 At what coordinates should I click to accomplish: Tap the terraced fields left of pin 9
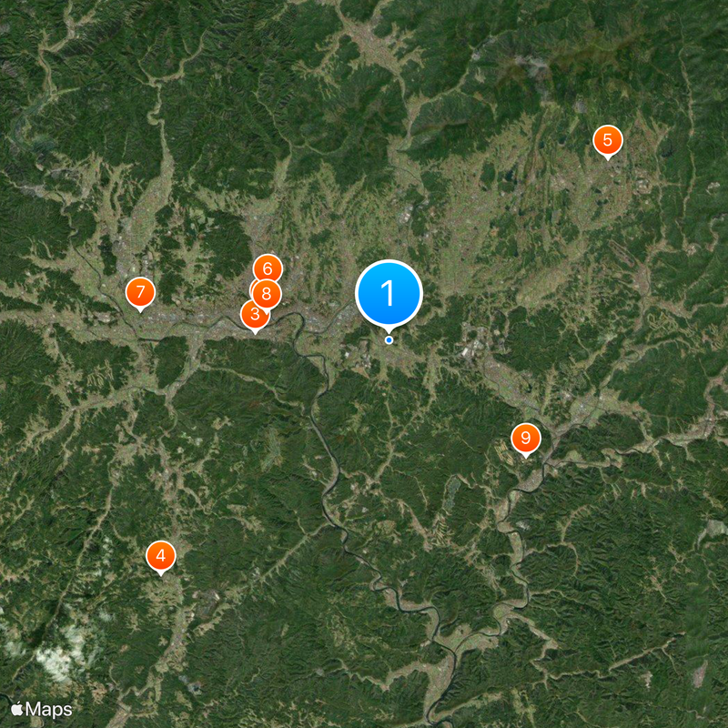(504, 451)
